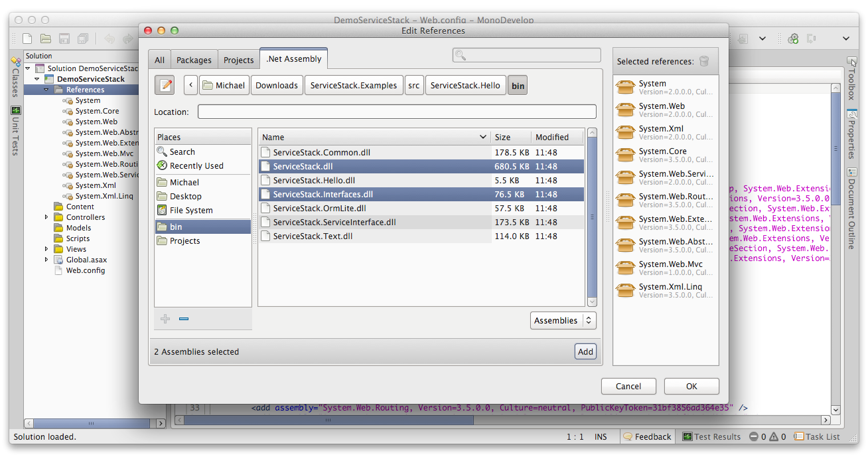Viewport: 868px width, 457px height.
Task: Click the trash icon to clear selected references
Action: [x=703, y=60]
